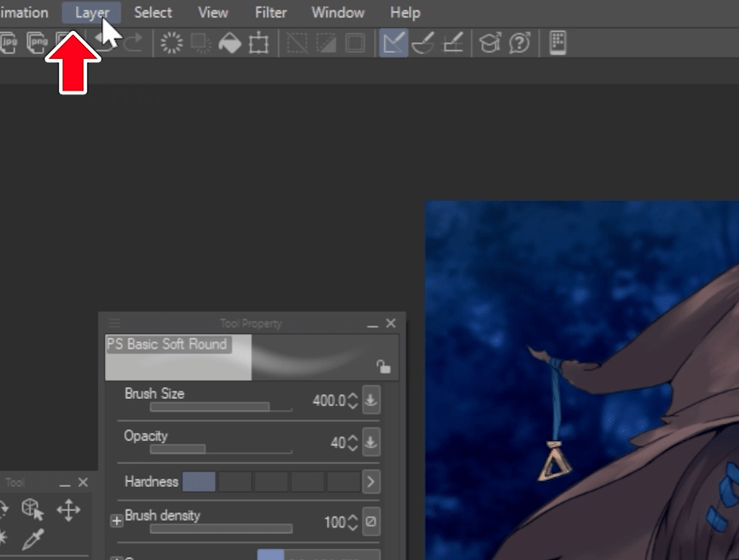Toggle Snap to Grid
739x560 pixels.
point(452,43)
